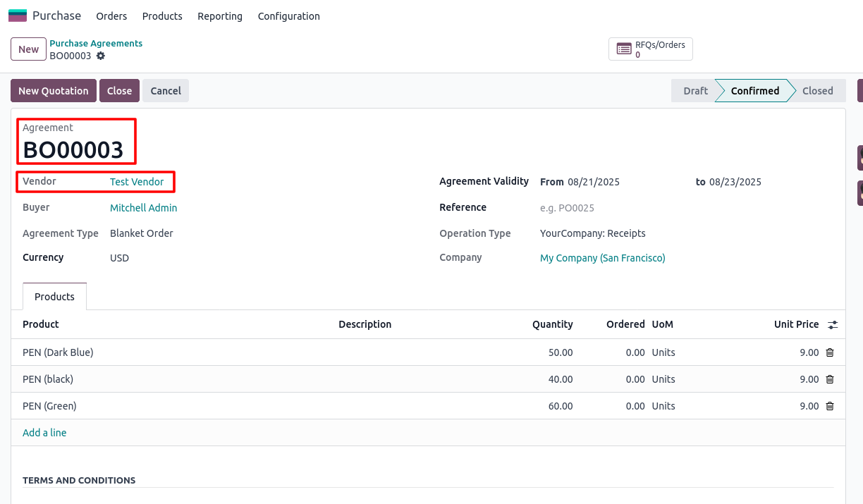Viewport: 863px width, 504px height.
Task: Delete the PEN (Dark Blue) line via trash icon
Action: point(830,352)
